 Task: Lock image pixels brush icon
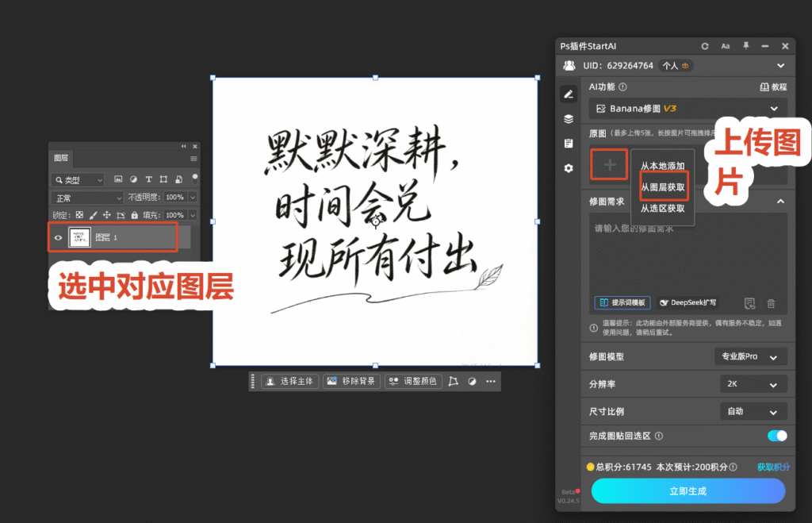(x=94, y=214)
